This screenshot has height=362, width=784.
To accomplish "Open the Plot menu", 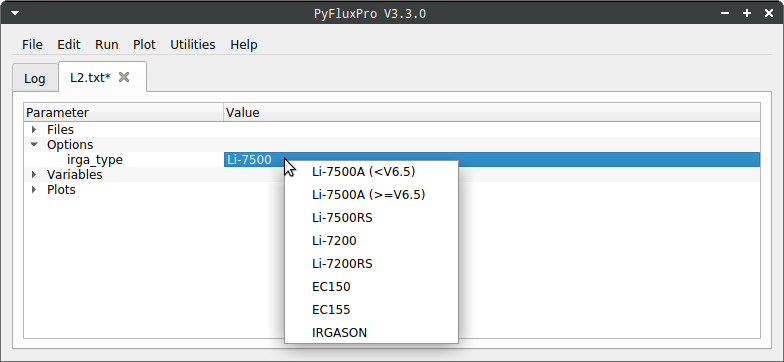I will (x=144, y=44).
